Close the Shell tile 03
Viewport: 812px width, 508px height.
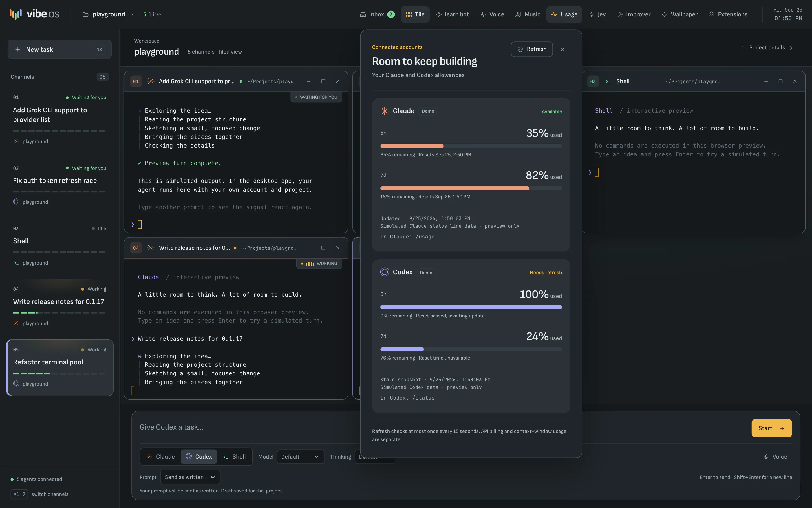[795, 81]
